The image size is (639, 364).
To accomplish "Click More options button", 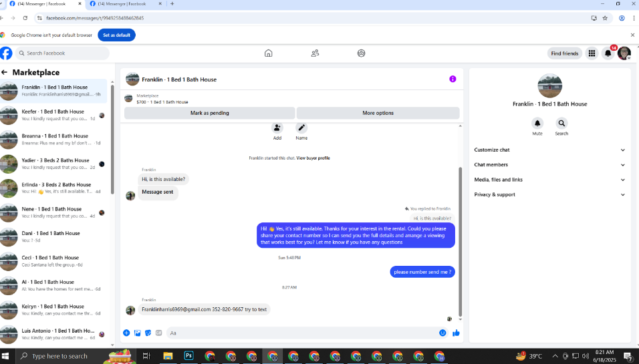I will 378,113.
